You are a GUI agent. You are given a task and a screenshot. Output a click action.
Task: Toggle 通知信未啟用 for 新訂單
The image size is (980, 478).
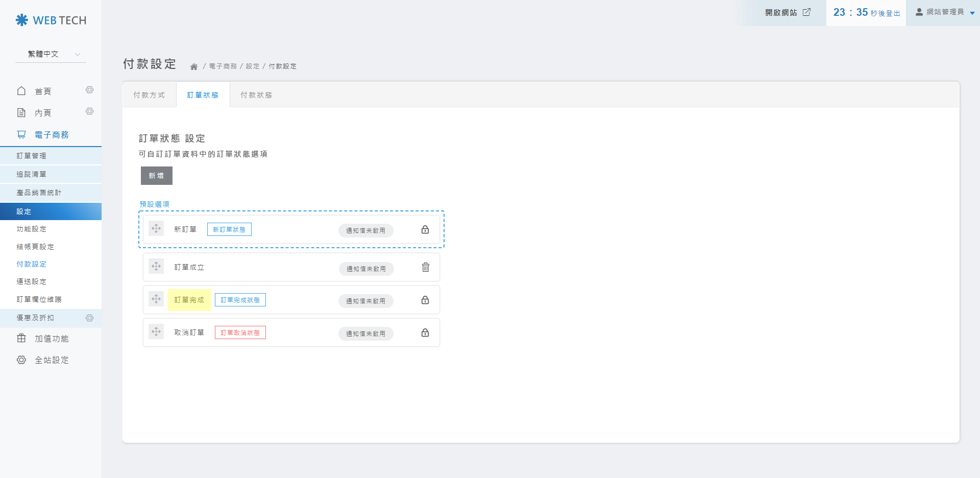pos(365,230)
